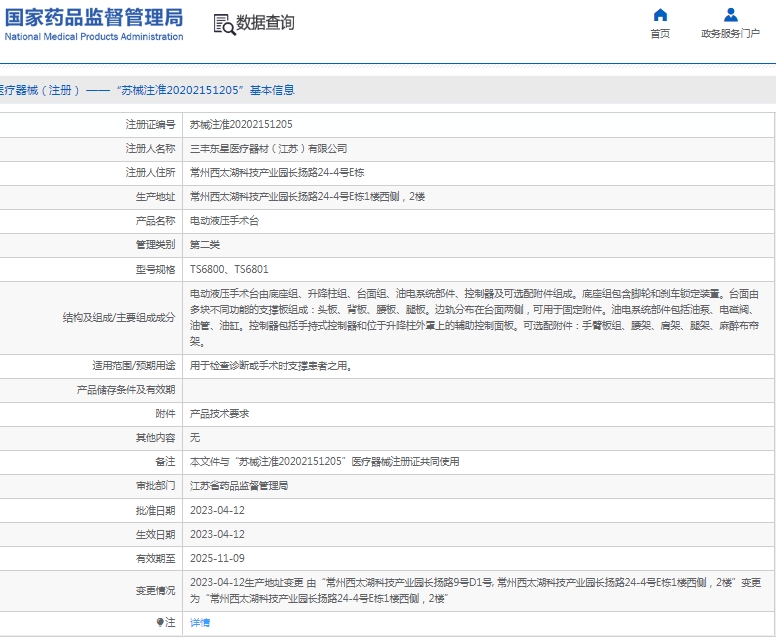This screenshot has height=640, width=776.
Task: Click the 生产地址 field label
Action: point(155,197)
